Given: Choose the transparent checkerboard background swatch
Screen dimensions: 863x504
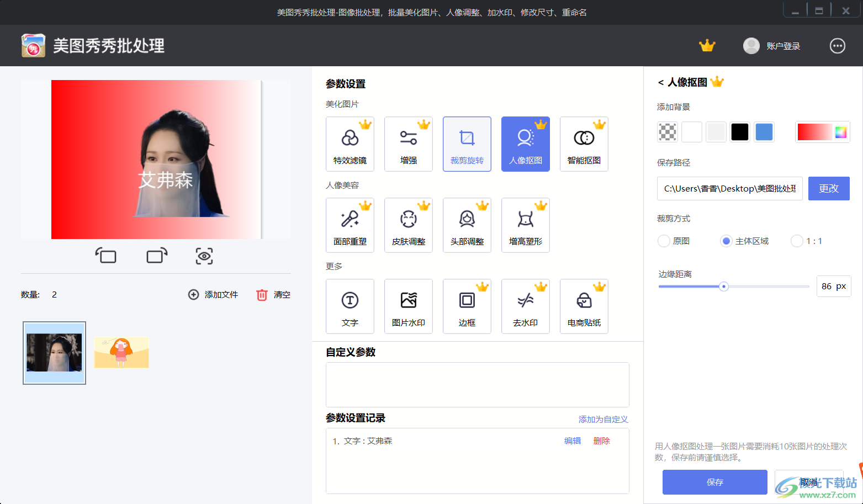Looking at the screenshot, I should click(x=668, y=132).
